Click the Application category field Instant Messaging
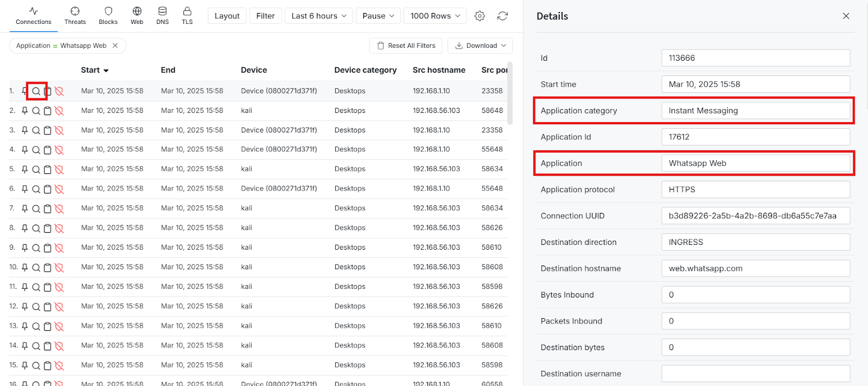The width and height of the screenshot is (868, 386). [756, 111]
